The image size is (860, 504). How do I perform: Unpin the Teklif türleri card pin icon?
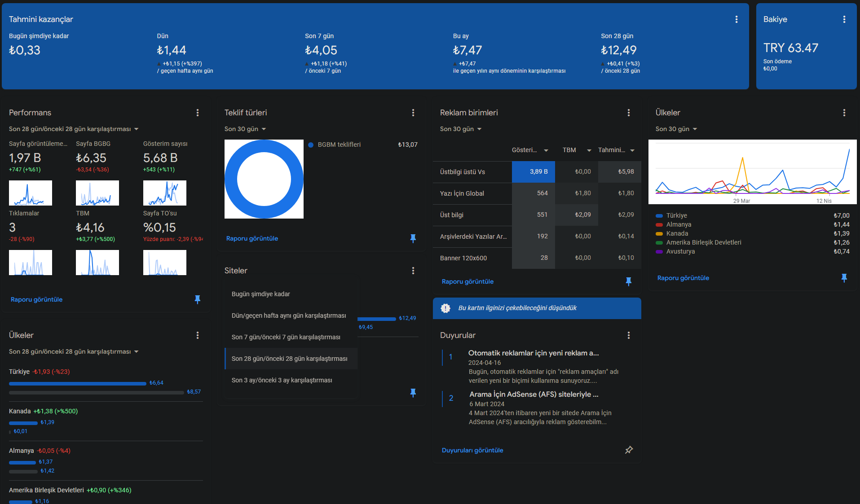point(413,238)
